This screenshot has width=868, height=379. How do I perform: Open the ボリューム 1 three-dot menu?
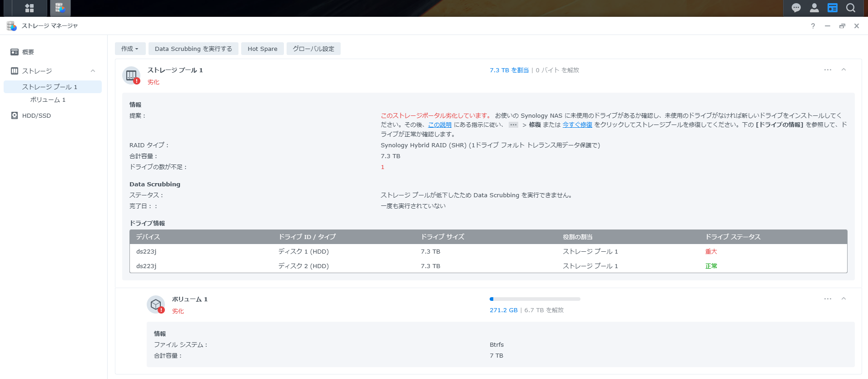tap(828, 299)
